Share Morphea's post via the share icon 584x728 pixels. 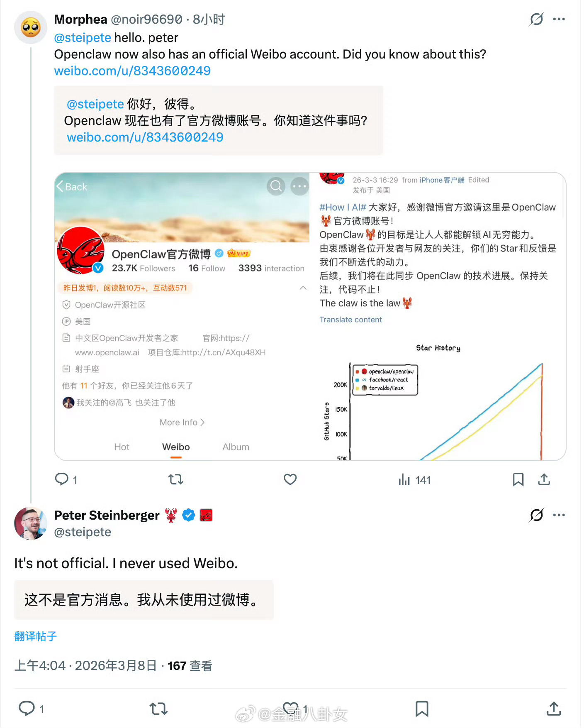coord(544,479)
